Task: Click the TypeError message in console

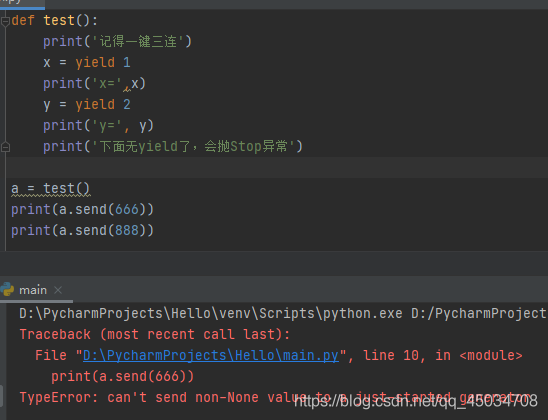Action: 275,398
